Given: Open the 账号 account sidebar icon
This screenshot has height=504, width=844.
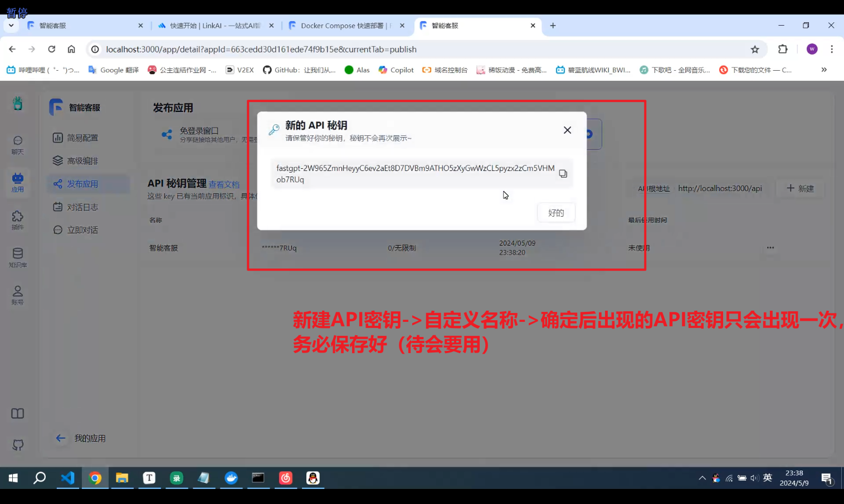Looking at the screenshot, I should (x=18, y=295).
